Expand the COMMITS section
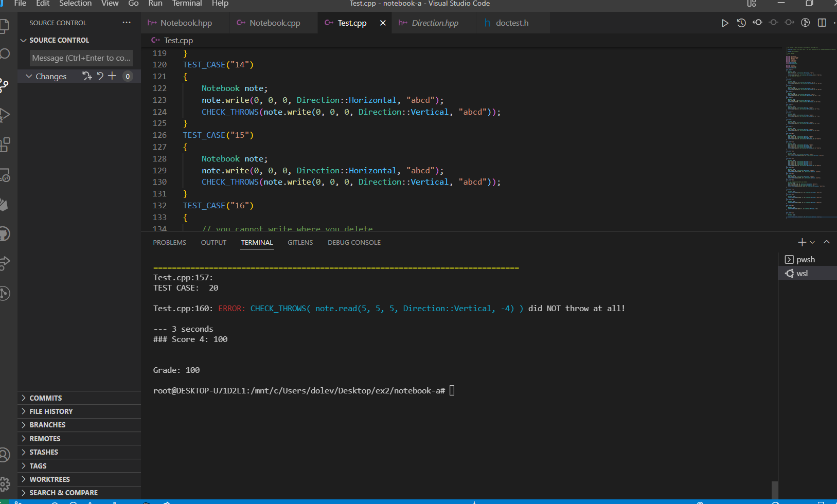This screenshot has width=837, height=504. [46, 398]
